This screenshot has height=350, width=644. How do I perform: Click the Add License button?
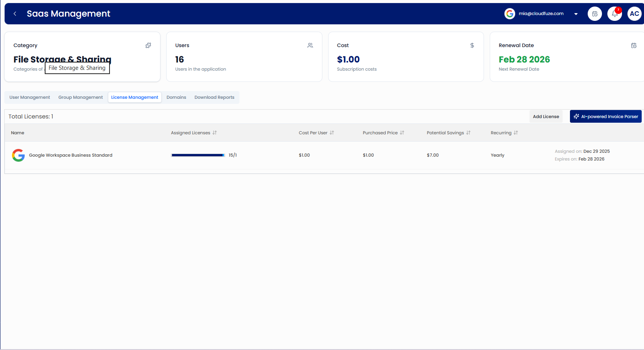coord(546,116)
